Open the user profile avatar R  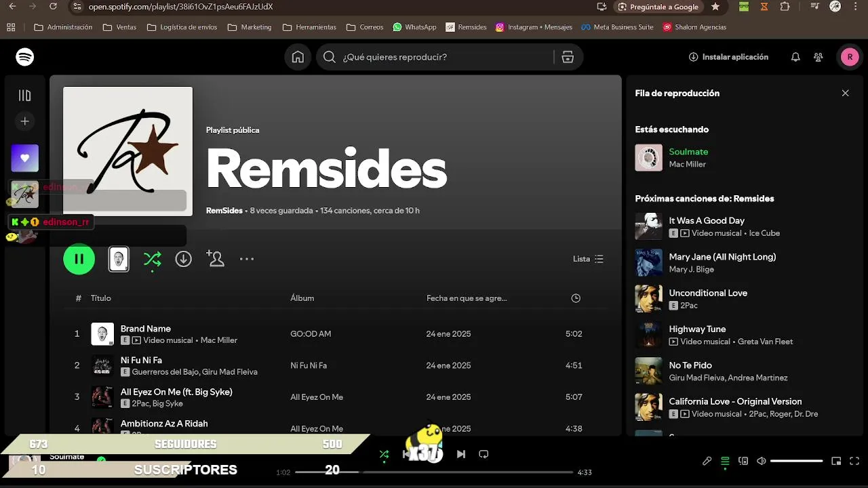(850, 57)
